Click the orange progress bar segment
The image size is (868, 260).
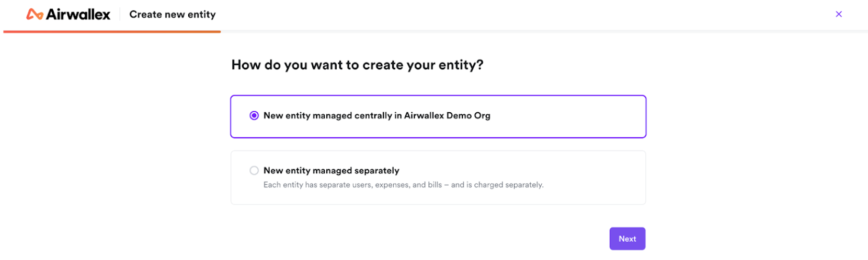(112, 32)
